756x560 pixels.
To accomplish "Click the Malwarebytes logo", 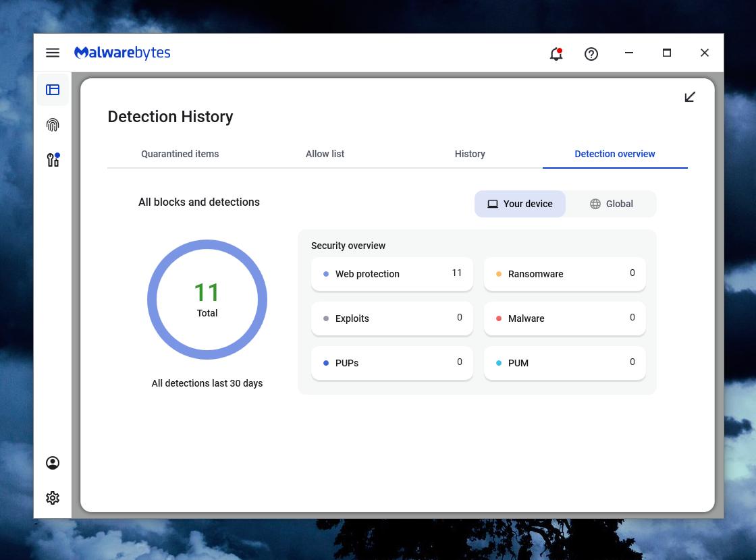I will 122,53.
